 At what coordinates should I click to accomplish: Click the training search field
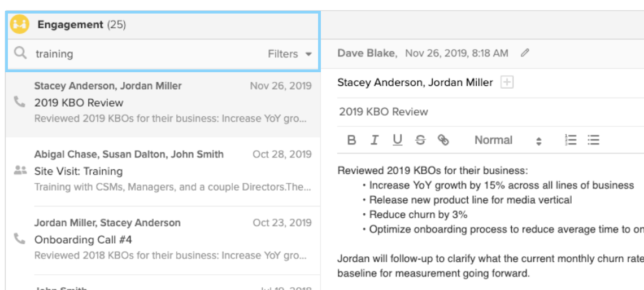coord(141,54)
